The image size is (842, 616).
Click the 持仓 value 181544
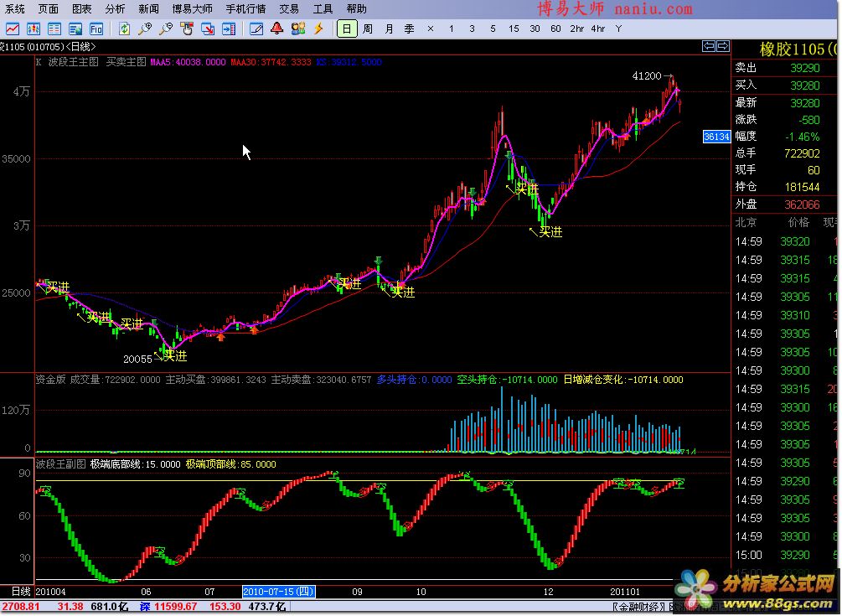coord(802,187)
